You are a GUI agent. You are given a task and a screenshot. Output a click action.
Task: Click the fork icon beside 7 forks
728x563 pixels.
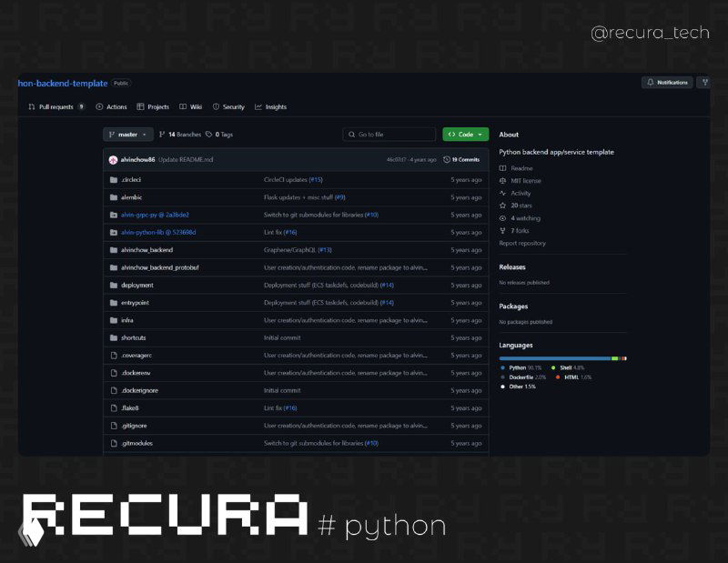pos(502,230)
